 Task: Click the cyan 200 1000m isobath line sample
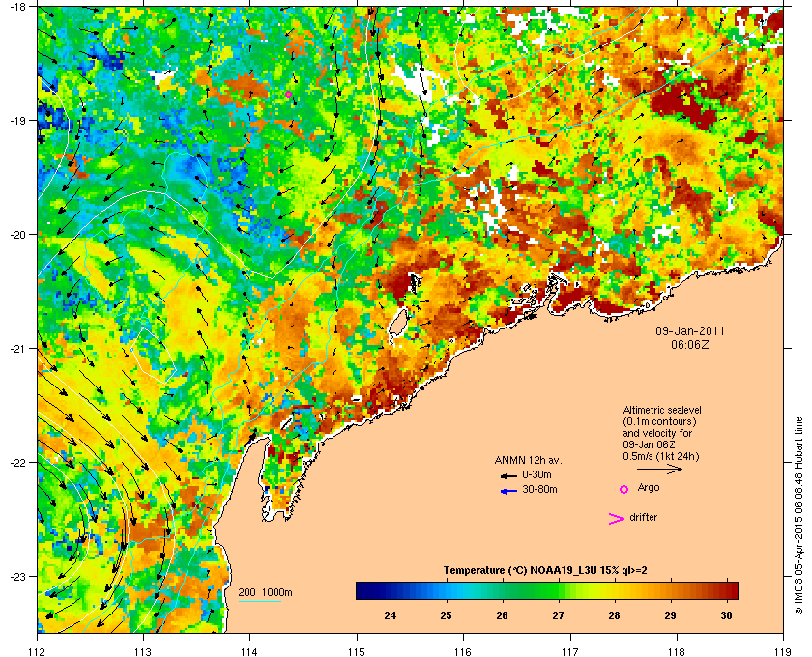point(259,602)
